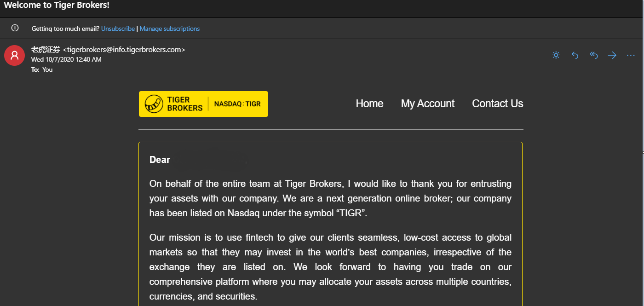644x306 pixels.
Task: Forward this message using the arrow icon
Action: pyautogui.click(x=612, y=55)
